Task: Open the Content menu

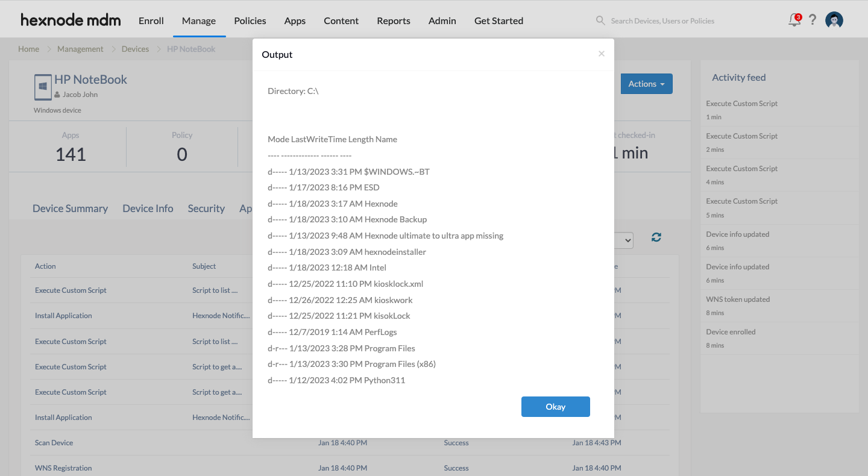Action: 341,20
